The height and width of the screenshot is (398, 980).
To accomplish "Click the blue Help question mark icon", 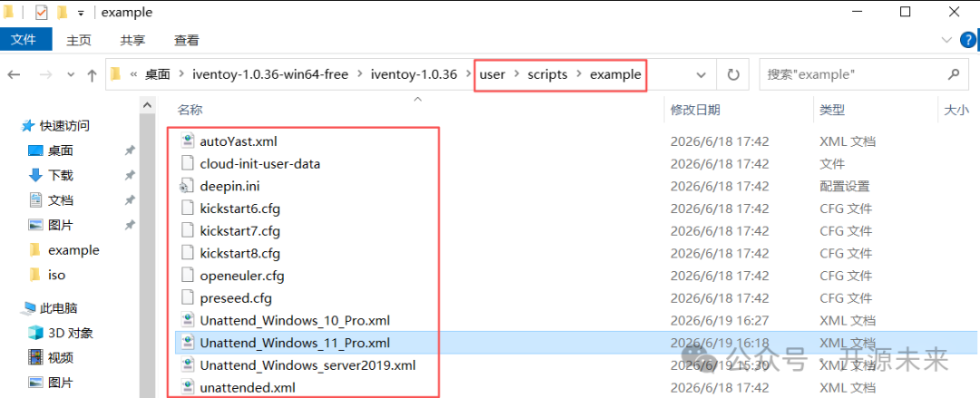I will point(967,40).
